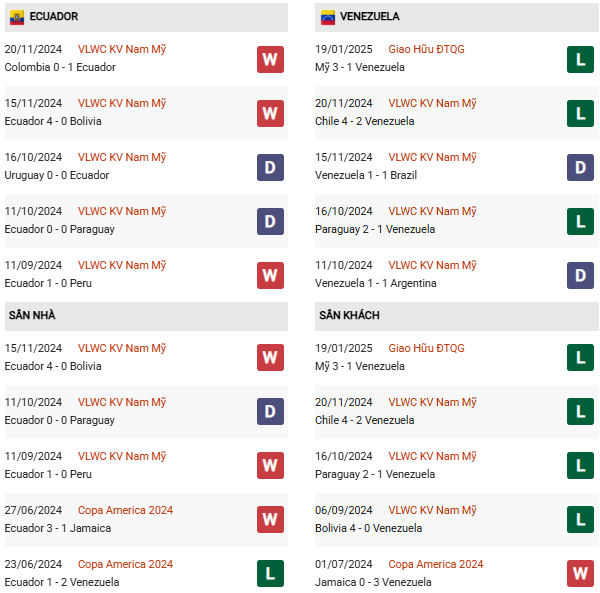This screenshot has height=593, width=600.
Task: Click the VENEZUELA team header title
Action: click(x=370, y=16)
